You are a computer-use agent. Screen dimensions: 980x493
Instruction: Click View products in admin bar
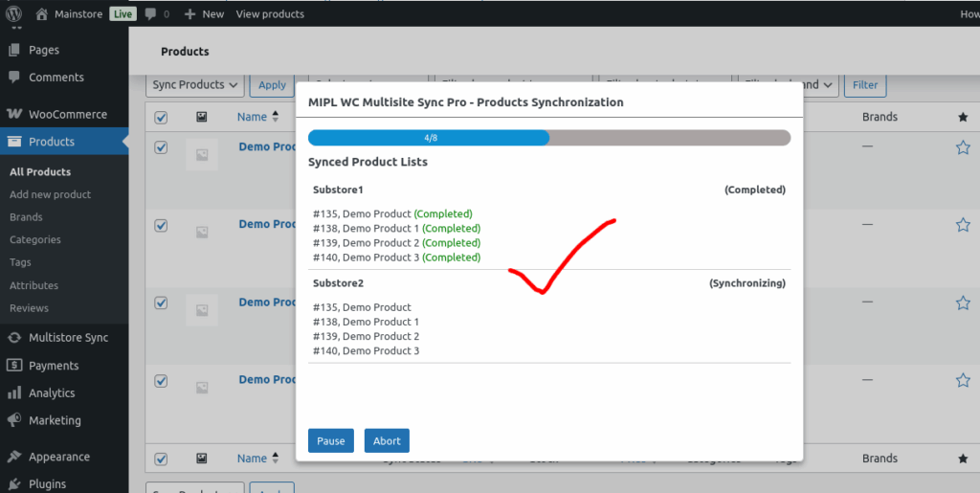(x=270, y=13)
